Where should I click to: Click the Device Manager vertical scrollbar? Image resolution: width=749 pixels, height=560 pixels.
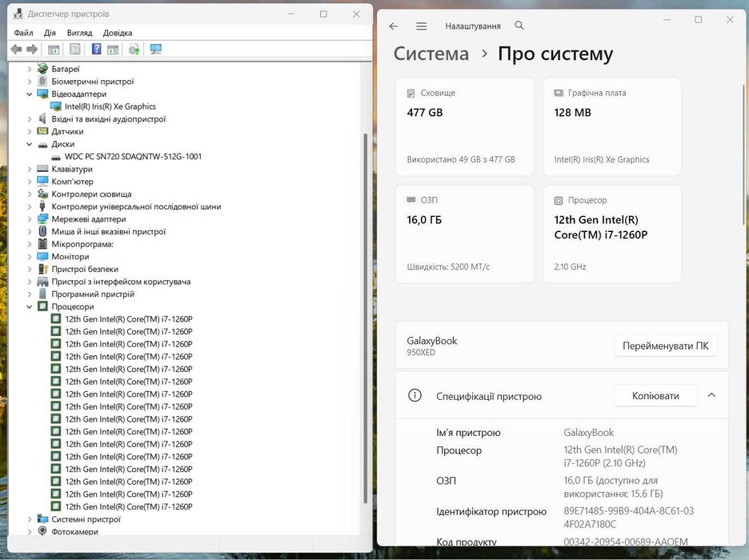click(366, 318)
